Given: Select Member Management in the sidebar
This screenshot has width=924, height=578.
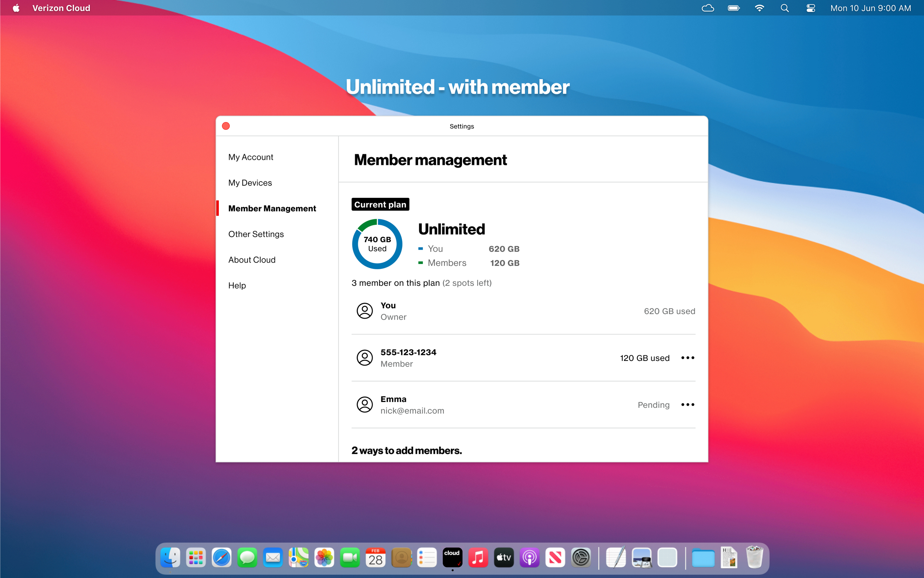Looking at the screenshot, I should (272, 208).
